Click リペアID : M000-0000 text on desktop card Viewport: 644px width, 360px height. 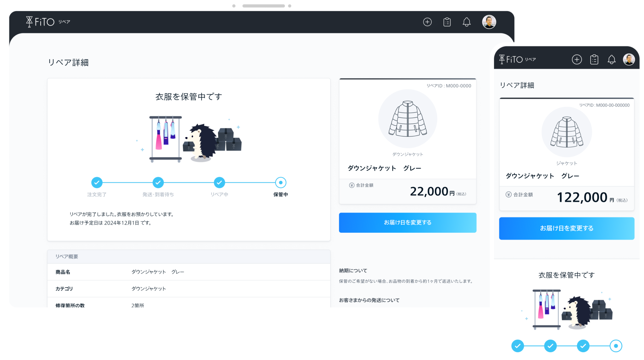coord(449,86)
